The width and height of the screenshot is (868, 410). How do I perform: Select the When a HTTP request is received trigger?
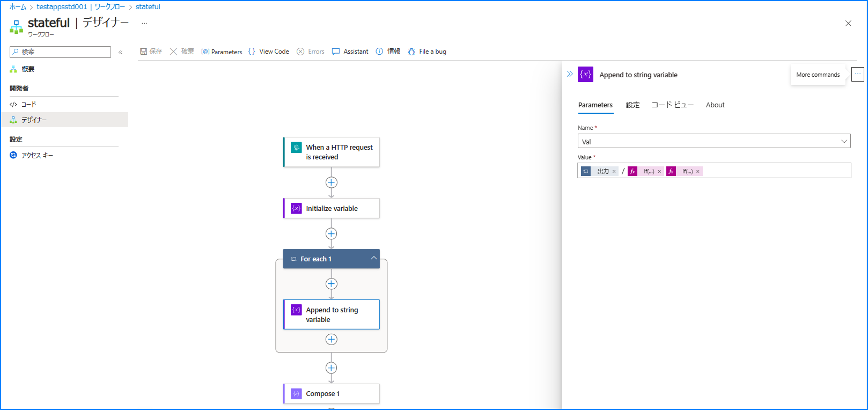[x=332, y=152]
